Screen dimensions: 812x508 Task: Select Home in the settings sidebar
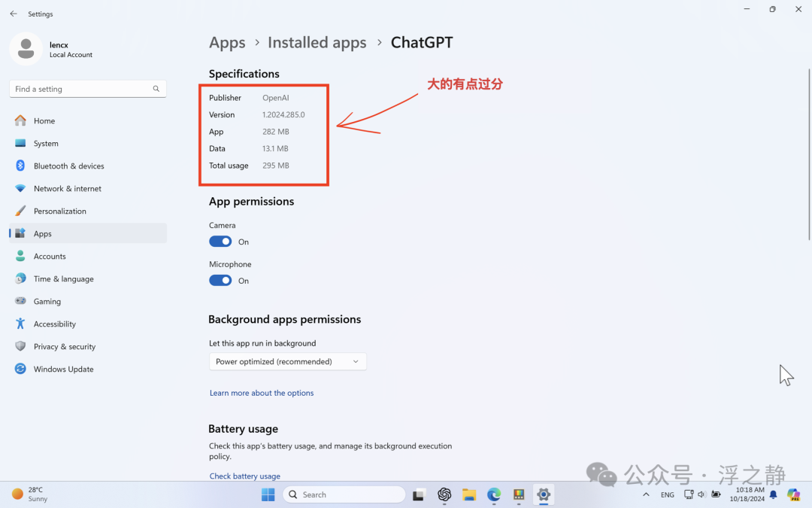coord(88,120)
